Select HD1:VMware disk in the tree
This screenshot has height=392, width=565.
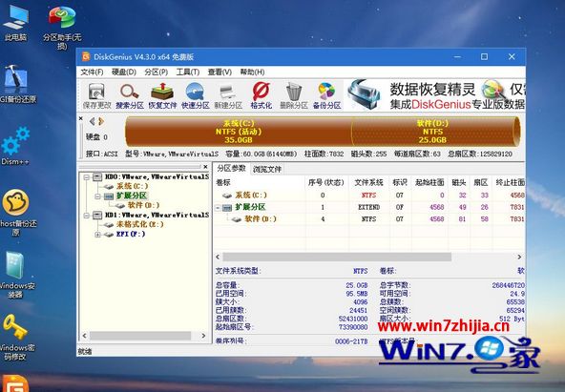click(x=157, y=215)
